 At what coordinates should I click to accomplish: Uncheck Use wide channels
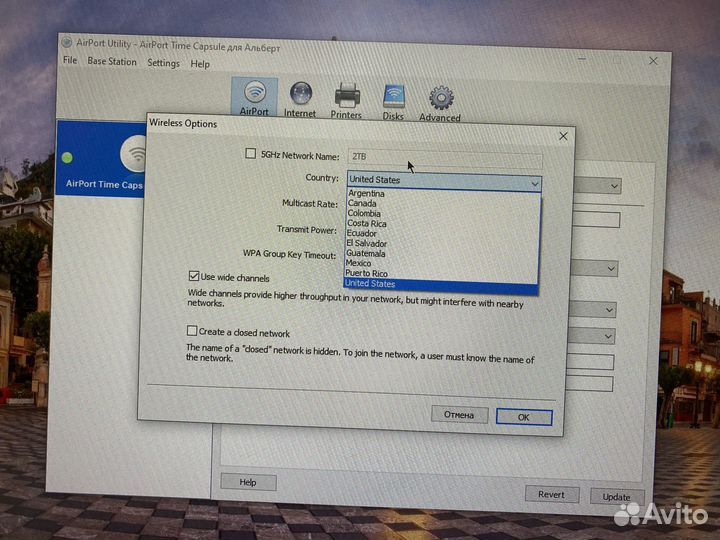193,276
